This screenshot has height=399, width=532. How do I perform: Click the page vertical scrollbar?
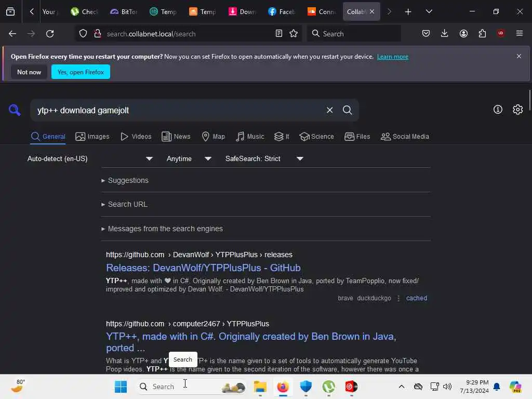point(529,100)
